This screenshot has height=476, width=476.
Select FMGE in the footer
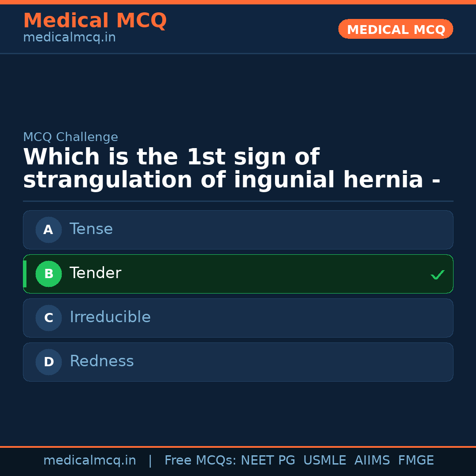click(x=416, y=461)
